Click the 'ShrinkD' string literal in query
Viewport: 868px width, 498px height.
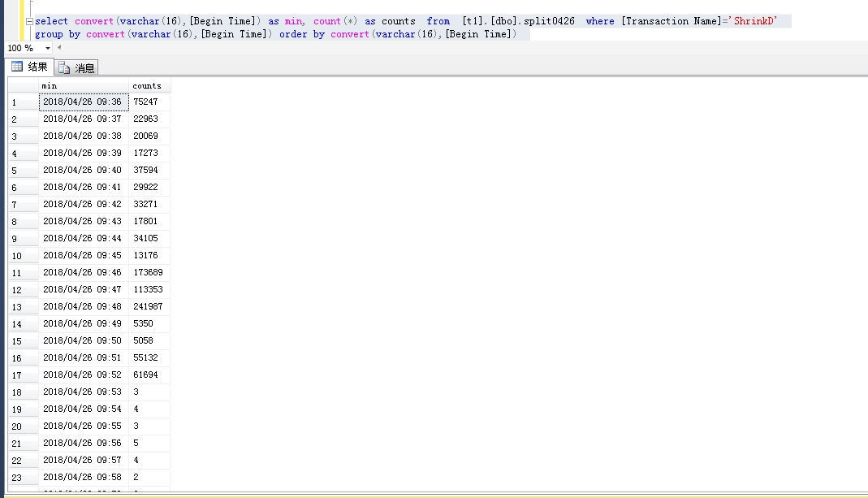753,21
